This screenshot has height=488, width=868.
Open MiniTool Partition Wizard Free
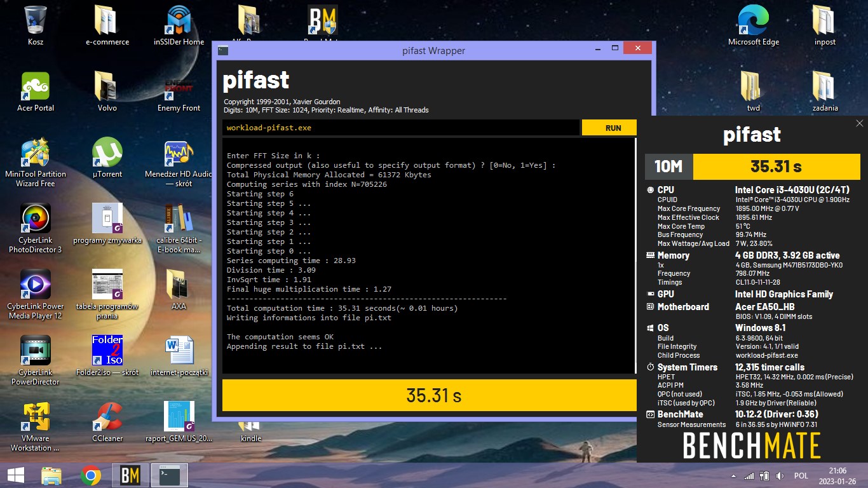pos(36,163)
